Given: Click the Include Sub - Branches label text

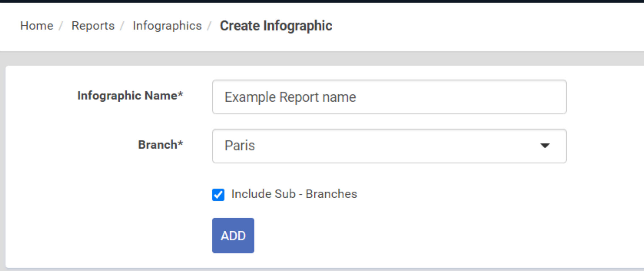Looking at the screenshot, I should coord(294,194).
